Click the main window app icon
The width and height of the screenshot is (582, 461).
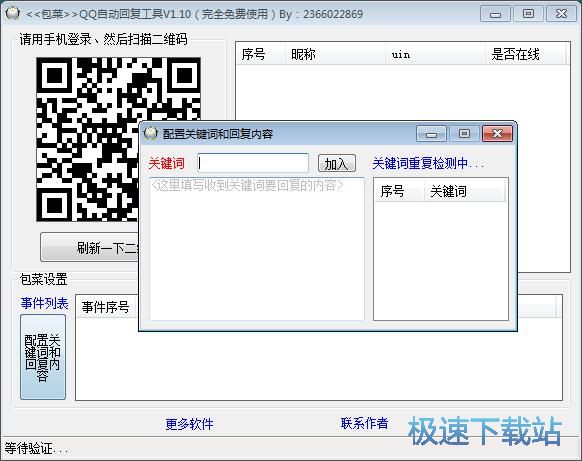coord(13,13)
